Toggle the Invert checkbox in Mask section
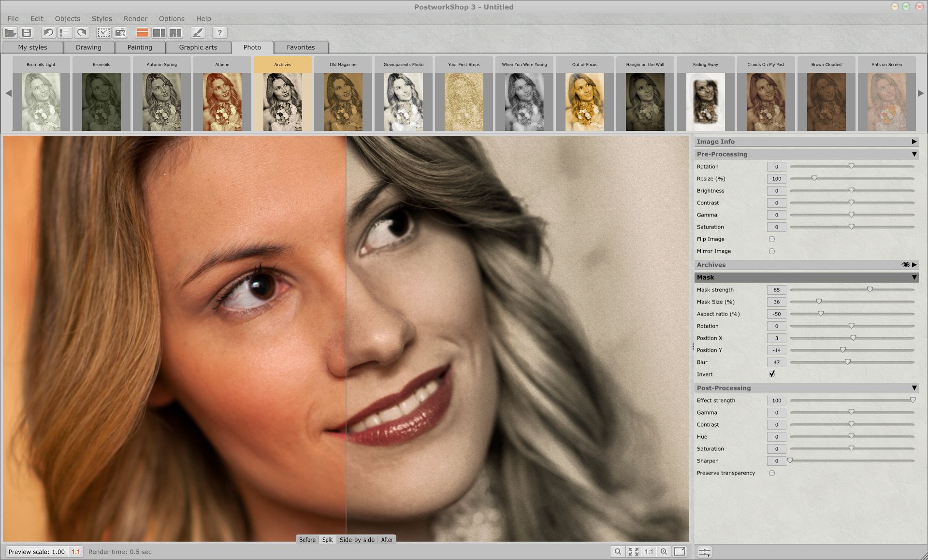 tap(771, 374)
